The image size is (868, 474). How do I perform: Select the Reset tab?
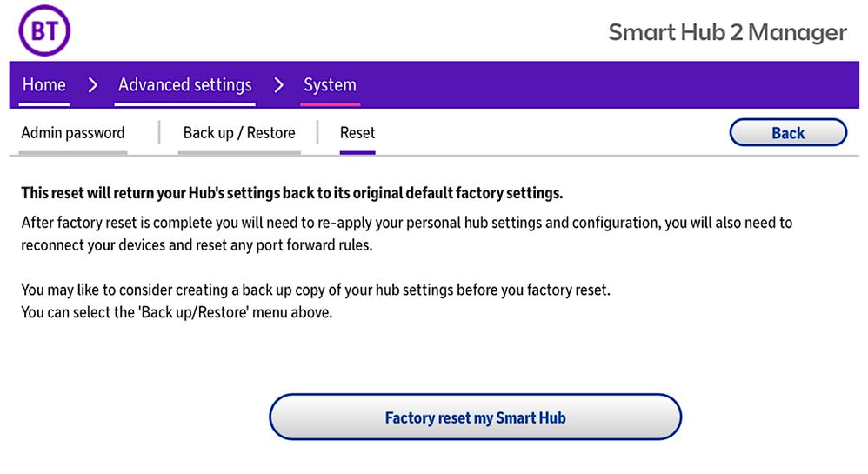pyautogui.click(x=357, y=133)
